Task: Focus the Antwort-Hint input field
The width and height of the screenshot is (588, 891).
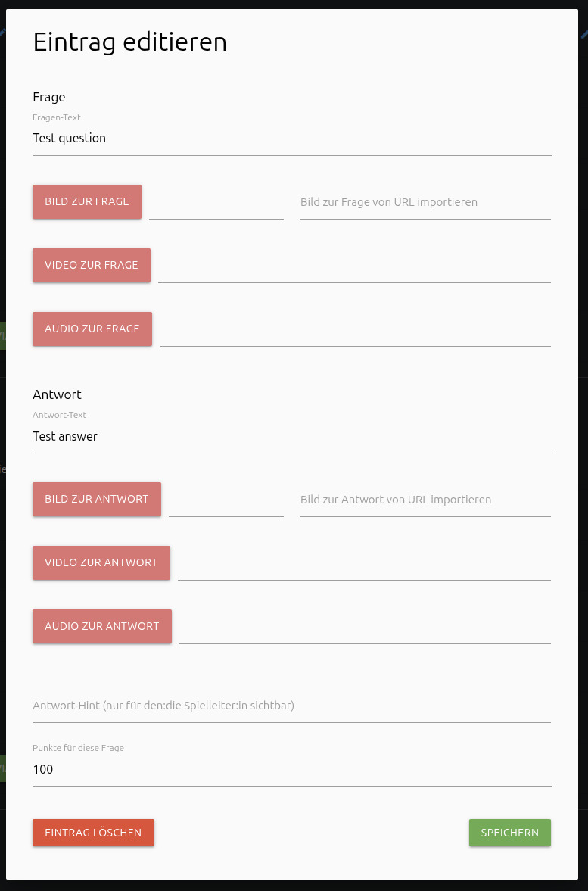Action: coord(291,706)
